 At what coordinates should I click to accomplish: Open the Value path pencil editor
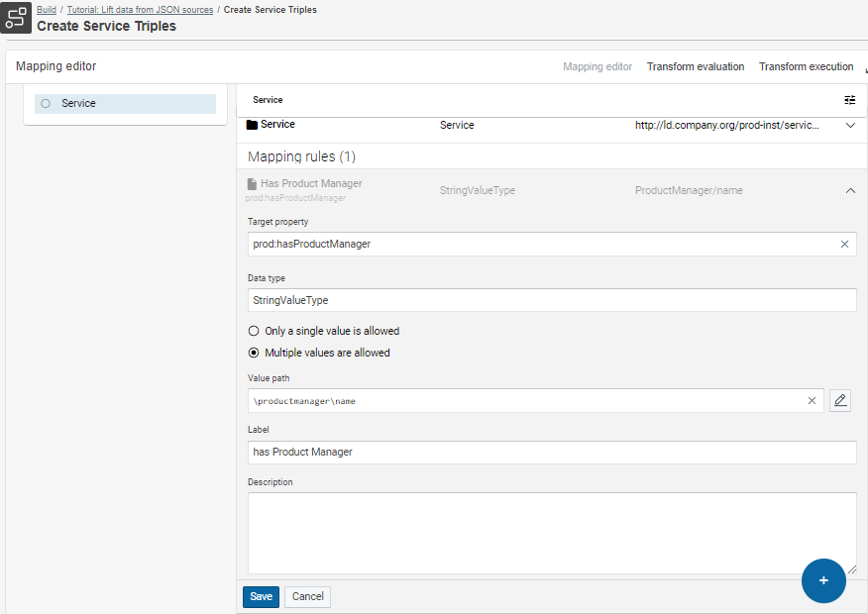840,401
